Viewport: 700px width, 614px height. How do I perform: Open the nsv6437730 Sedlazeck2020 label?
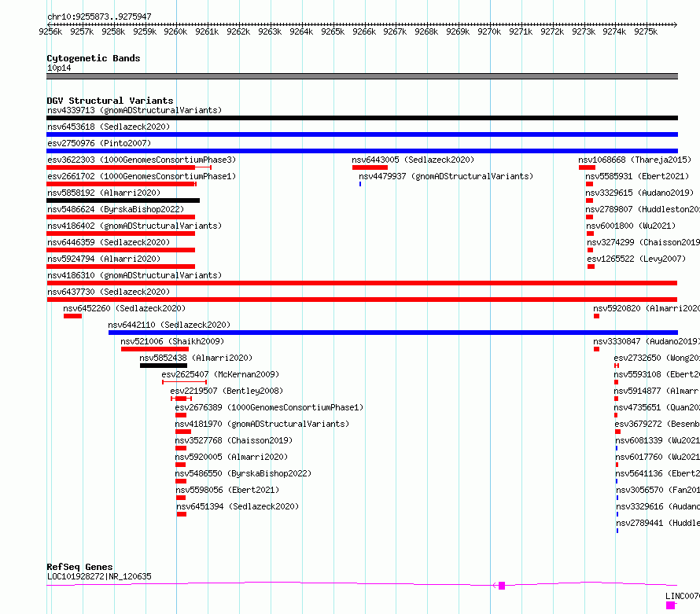pos(109,292)
